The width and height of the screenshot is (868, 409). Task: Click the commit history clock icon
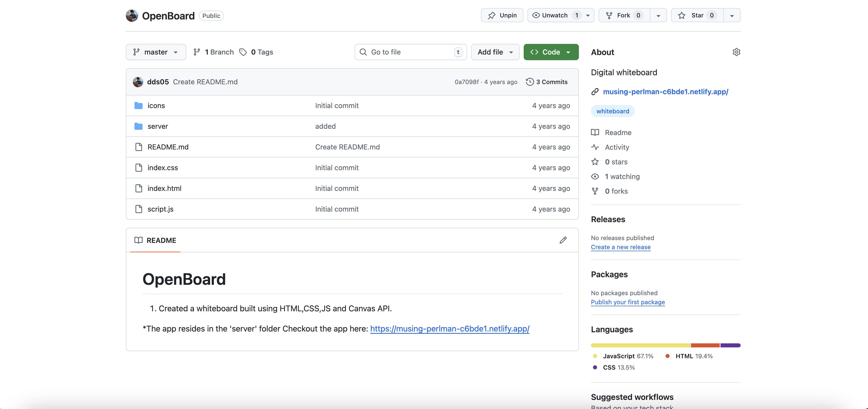pyautogui.click(x=530, y=82)
